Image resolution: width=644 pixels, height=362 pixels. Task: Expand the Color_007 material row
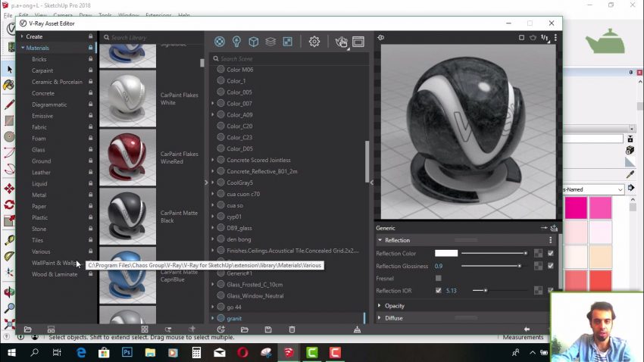[213, 104]
